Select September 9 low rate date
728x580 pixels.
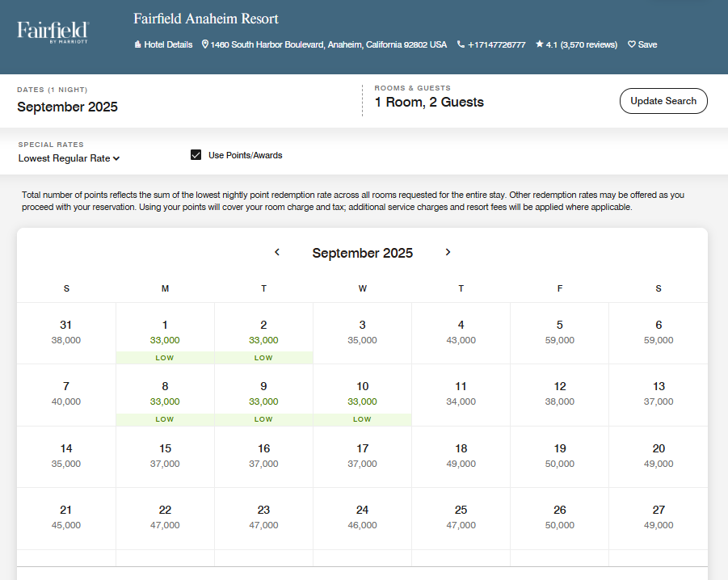coord(263,395)
